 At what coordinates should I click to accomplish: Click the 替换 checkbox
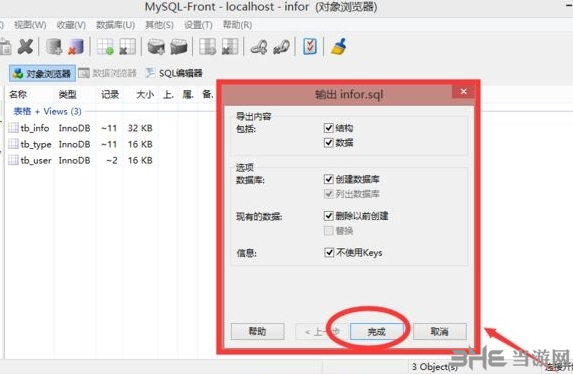(329, 230)
